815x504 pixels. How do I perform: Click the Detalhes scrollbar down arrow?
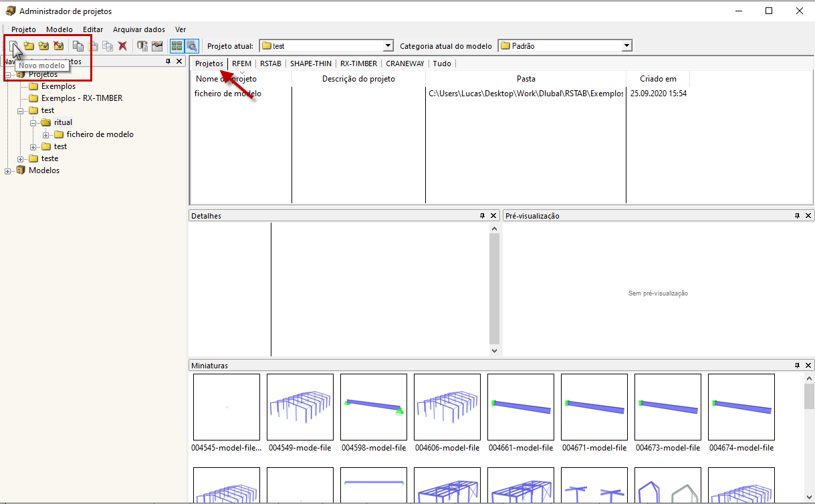494,350
